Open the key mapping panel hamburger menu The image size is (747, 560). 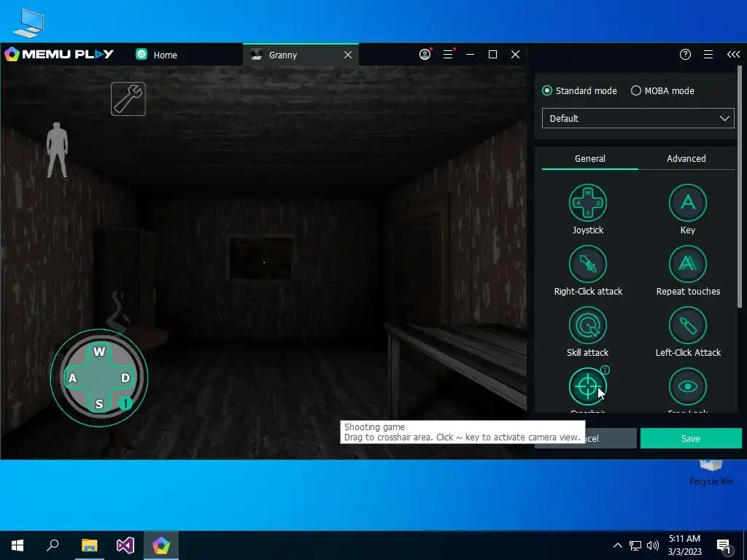708,54
